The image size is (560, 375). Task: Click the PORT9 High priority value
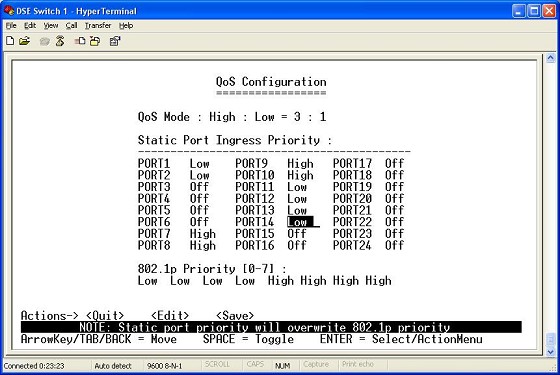[300, 164]
